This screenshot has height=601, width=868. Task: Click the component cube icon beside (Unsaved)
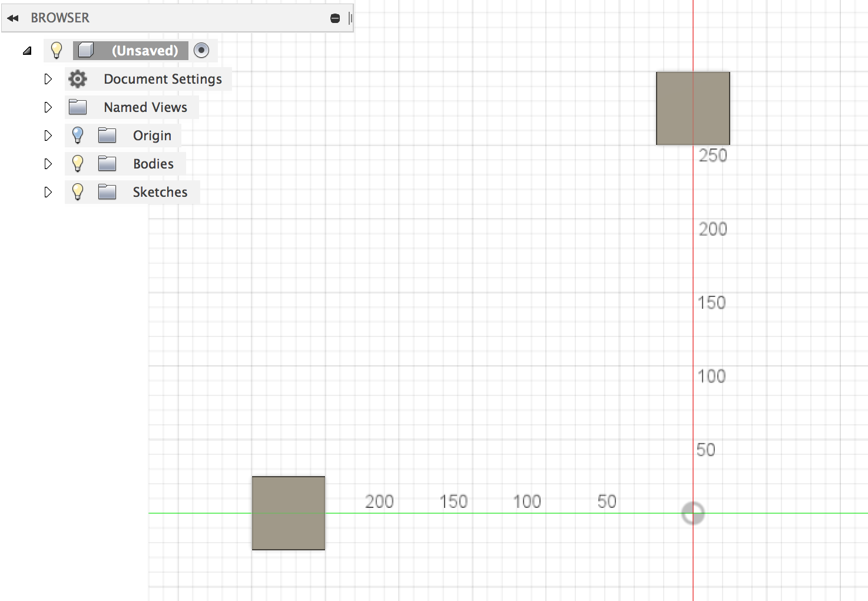click(86, 50)
